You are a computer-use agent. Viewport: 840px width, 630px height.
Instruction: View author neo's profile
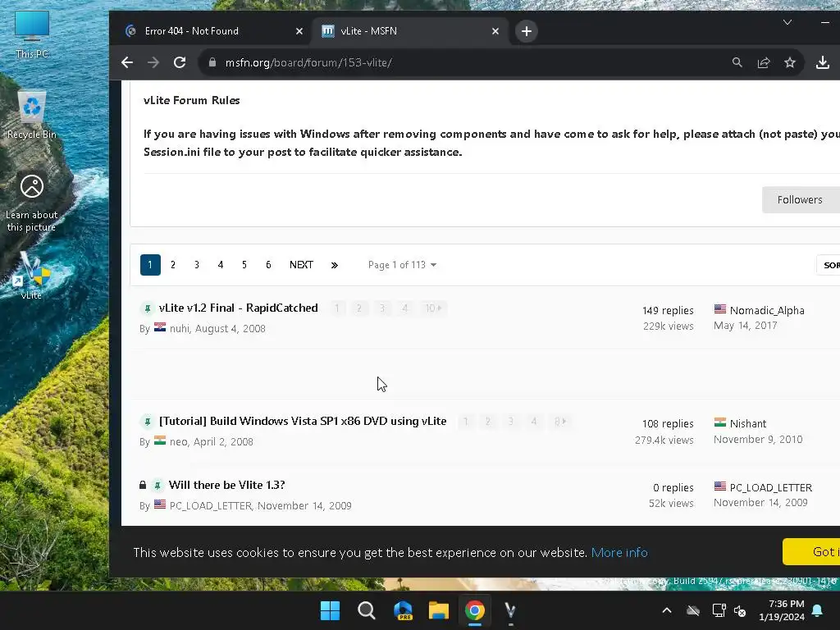click(178, 442)
